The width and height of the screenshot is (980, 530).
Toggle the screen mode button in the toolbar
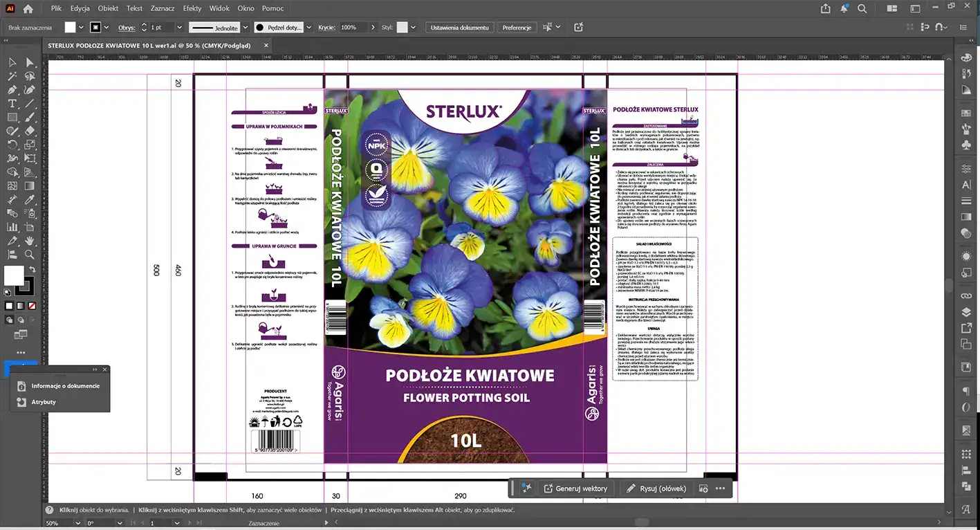point(21,336)
